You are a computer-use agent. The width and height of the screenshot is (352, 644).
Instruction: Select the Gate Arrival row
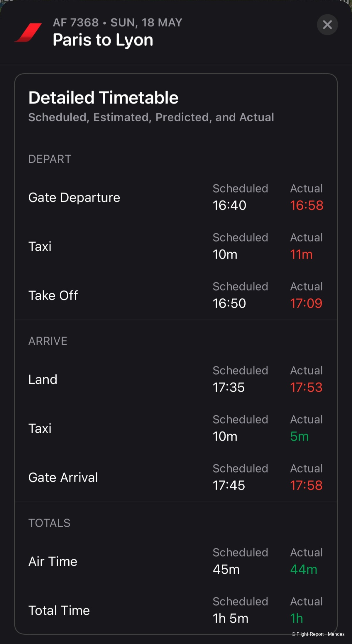coord(176,477)
